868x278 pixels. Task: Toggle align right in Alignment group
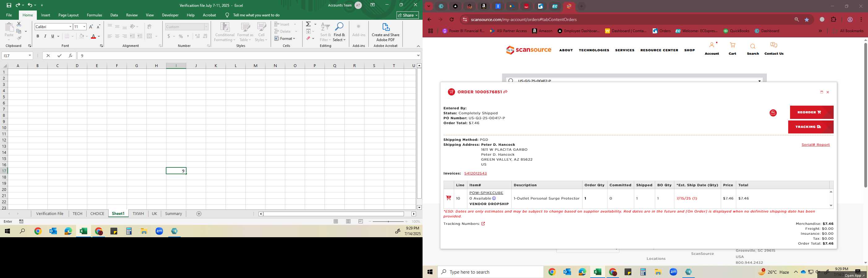(124, 36)
